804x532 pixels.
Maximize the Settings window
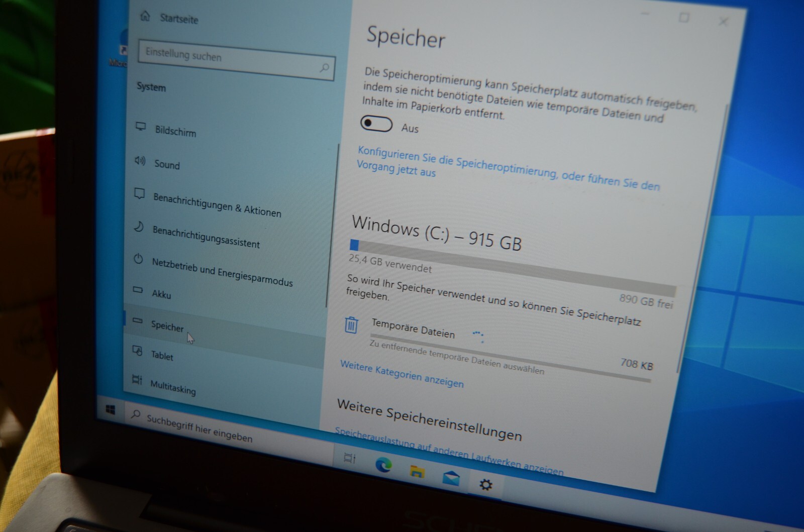pos(683,18)
